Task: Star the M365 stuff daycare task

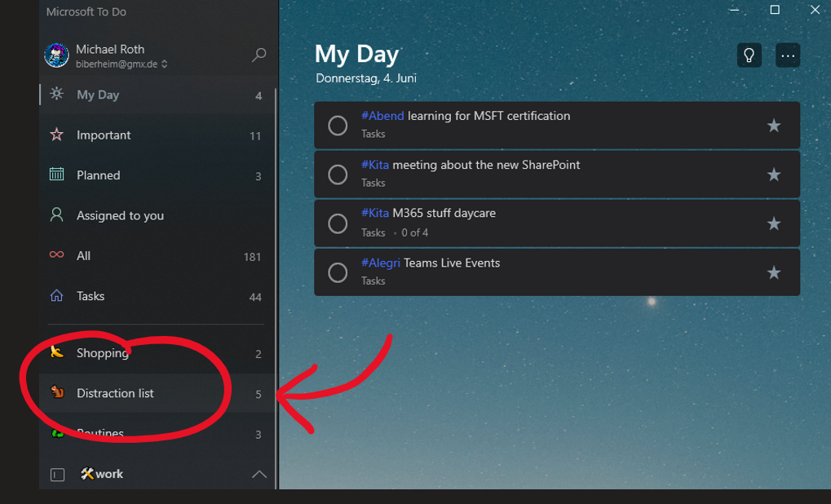Action: [x=774, y=223]
